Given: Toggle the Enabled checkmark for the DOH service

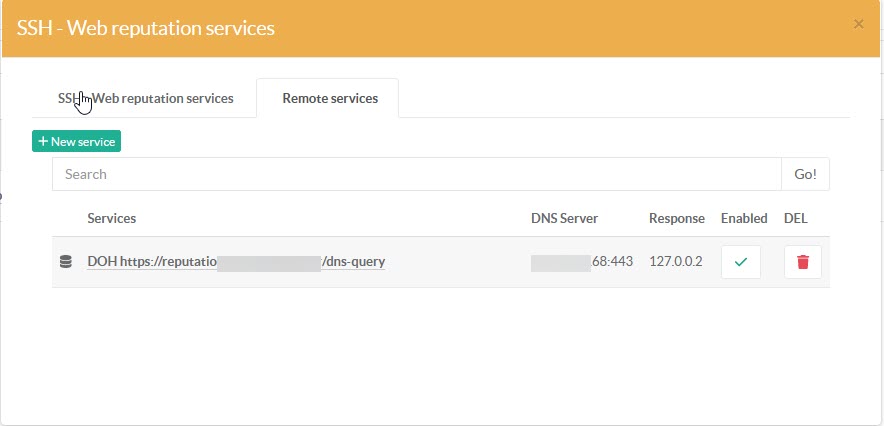Looking at the screenshot, I should coord(740,262).
